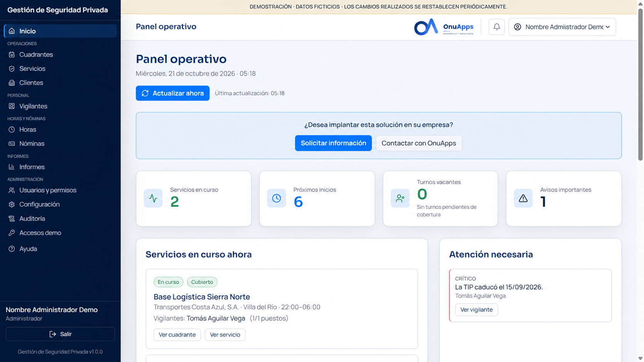Open the Cuadrantes menu item
This screenshot has height=362, width=644.
point(60,55)
